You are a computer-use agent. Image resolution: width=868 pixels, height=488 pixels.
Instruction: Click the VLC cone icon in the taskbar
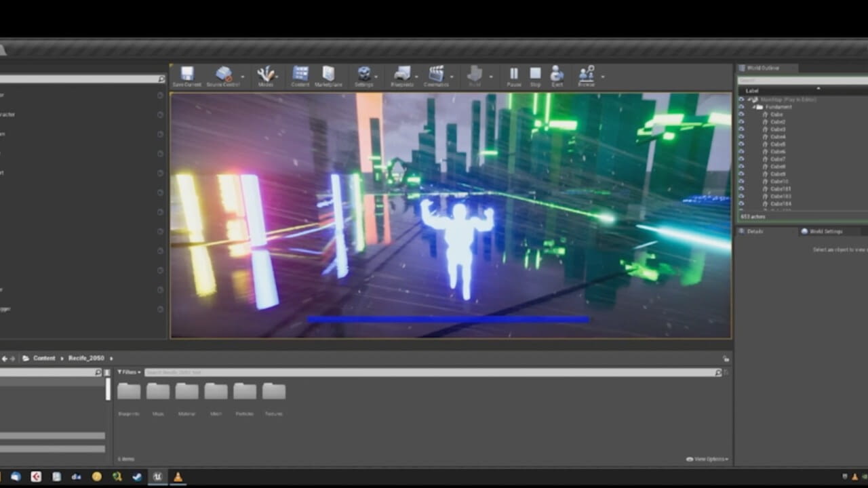pyautogui.click(x=178, y=476)
